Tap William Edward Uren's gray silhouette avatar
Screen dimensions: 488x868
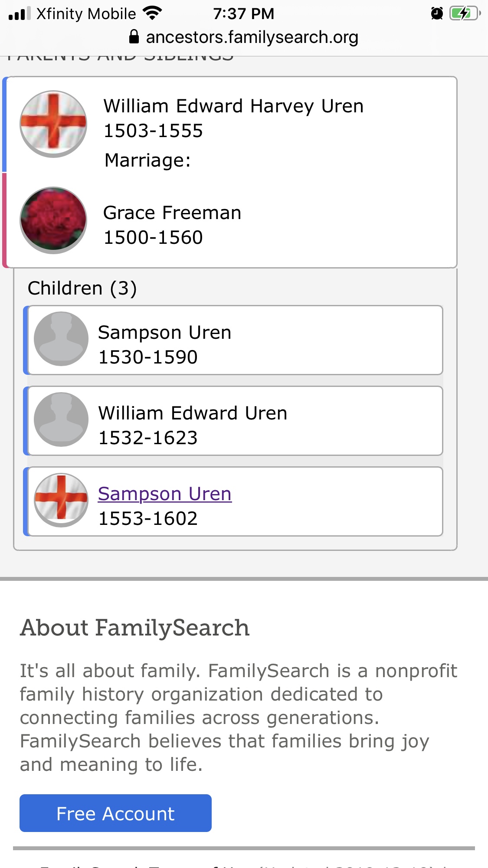click(x=61, y=419)
